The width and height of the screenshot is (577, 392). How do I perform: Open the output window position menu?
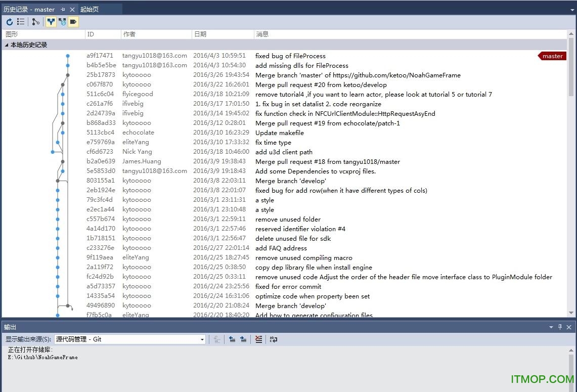click(x=551, y=327)
